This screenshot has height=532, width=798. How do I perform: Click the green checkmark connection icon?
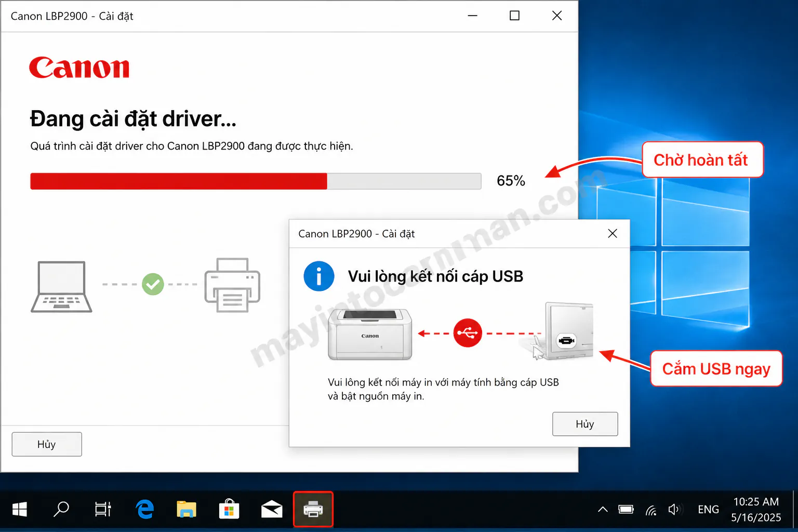(153, 284)
